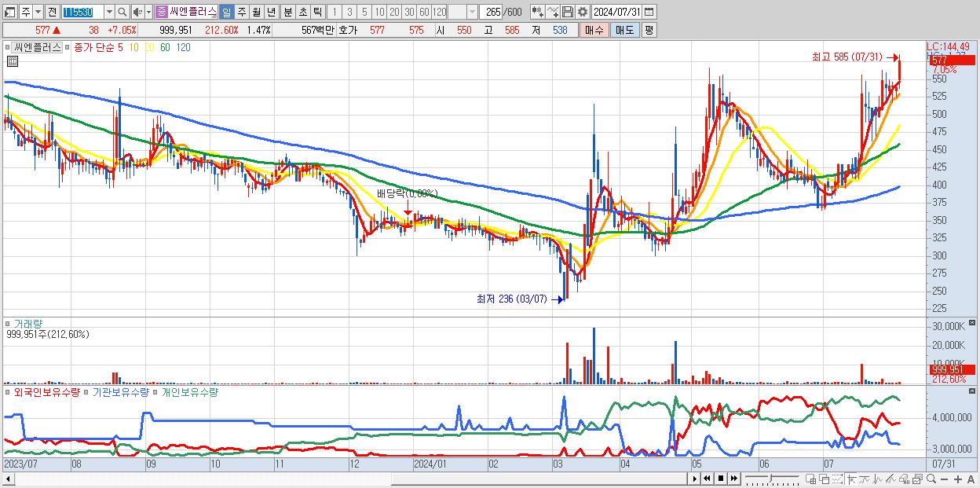Click the speaker sound icon

pos(137,13)
